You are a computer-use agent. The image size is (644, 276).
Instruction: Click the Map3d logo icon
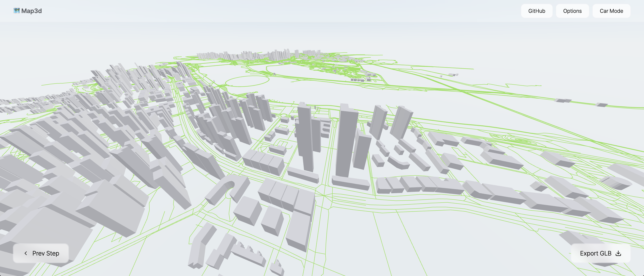click(16, 11)
